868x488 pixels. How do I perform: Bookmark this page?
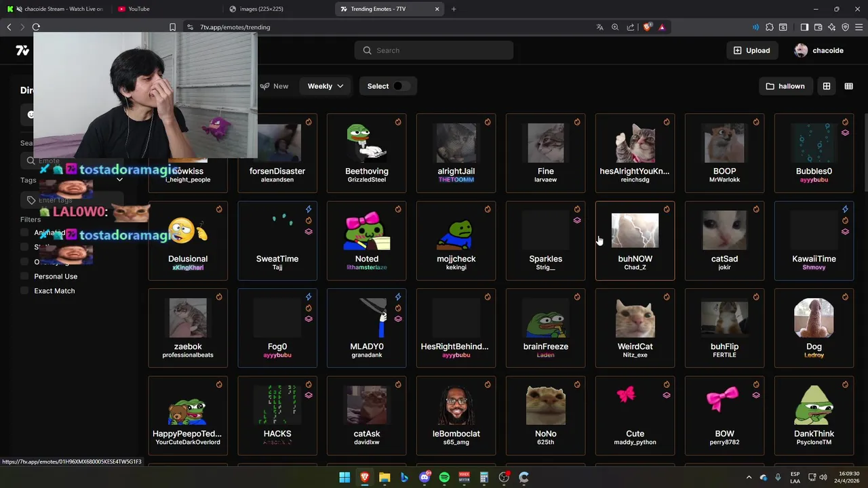point(172,27)
